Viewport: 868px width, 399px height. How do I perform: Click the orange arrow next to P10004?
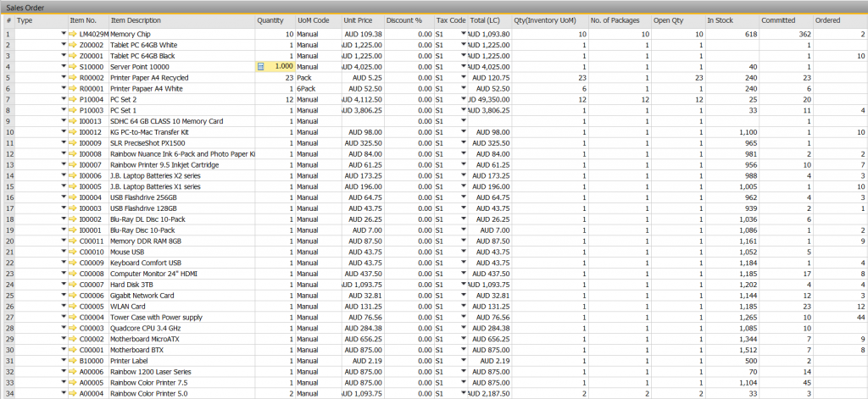coord(73,99)
